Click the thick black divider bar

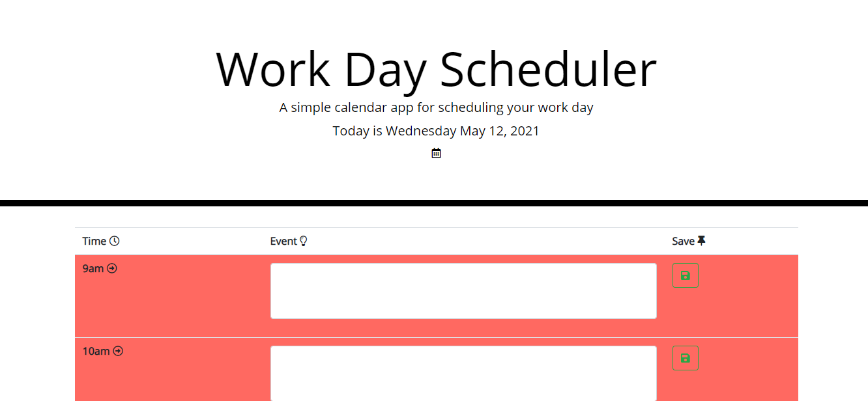[434, 203]
